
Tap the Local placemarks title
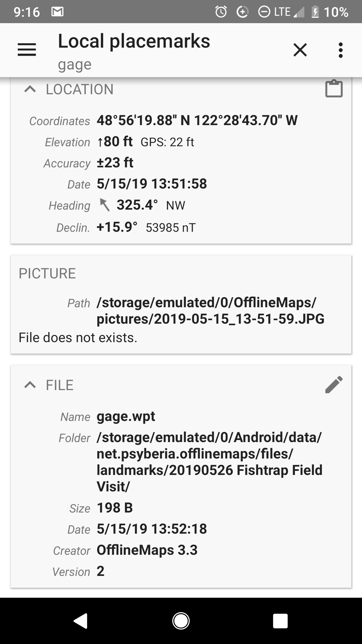pyautogui.click(x=134, y=41)
